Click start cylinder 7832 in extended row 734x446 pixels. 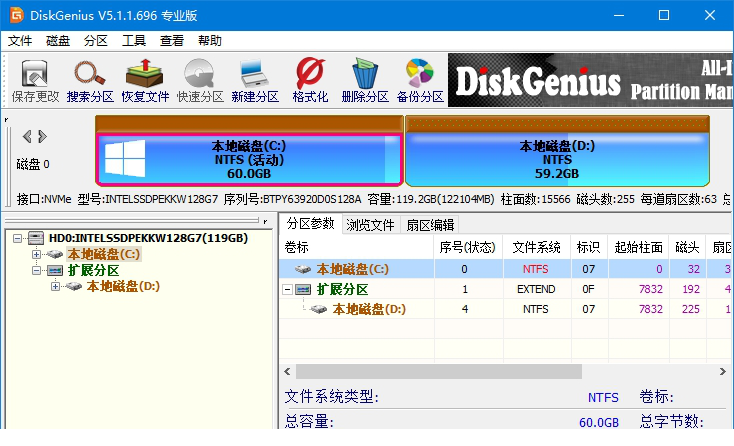coord(651,289)
